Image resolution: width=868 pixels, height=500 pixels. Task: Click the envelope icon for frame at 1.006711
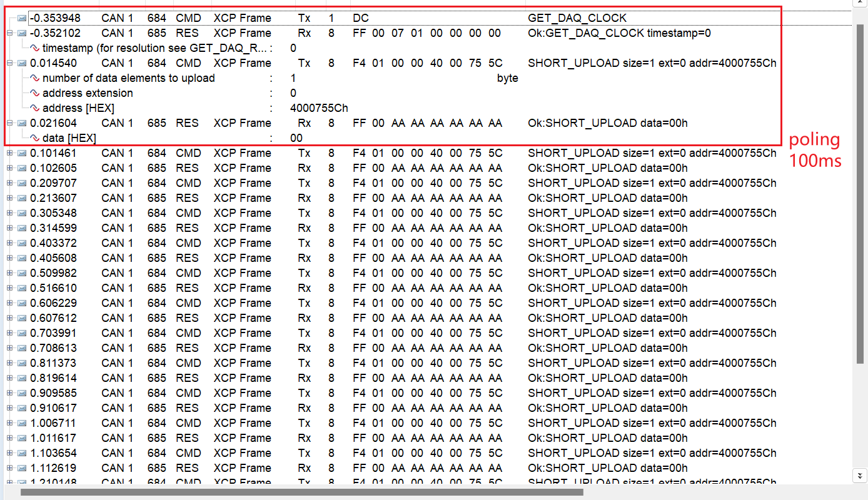click(22, 423)
